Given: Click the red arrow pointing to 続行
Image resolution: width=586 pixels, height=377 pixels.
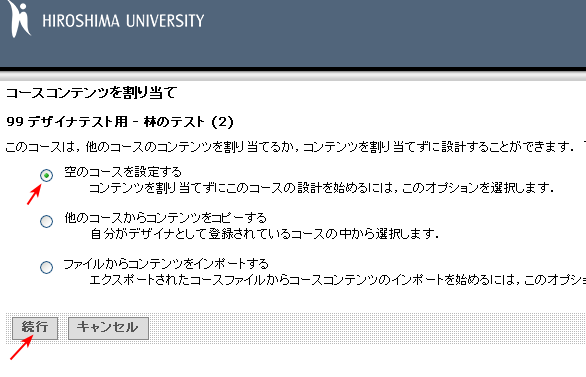Looking at the screenshot, I should click(x=21, y=348).
